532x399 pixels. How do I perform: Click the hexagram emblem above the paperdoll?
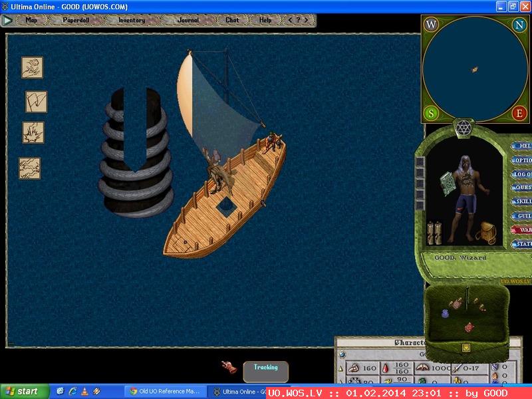click(463, 128)
